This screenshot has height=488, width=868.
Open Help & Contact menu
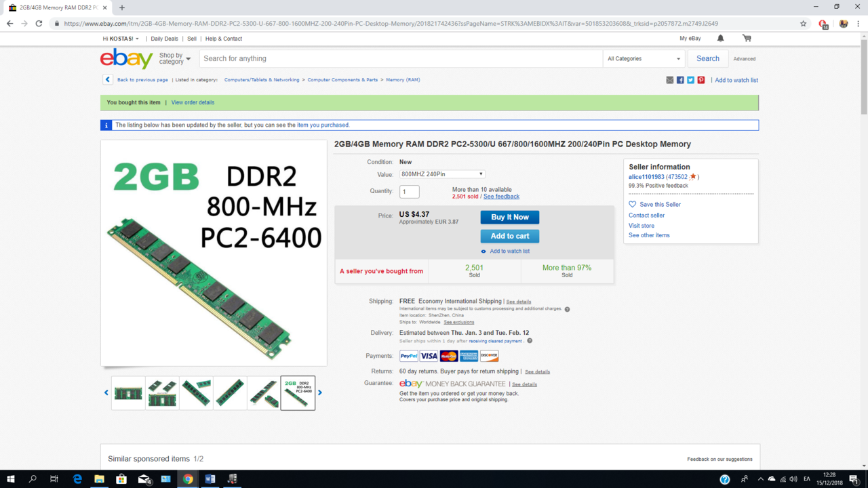pos(224,39)
